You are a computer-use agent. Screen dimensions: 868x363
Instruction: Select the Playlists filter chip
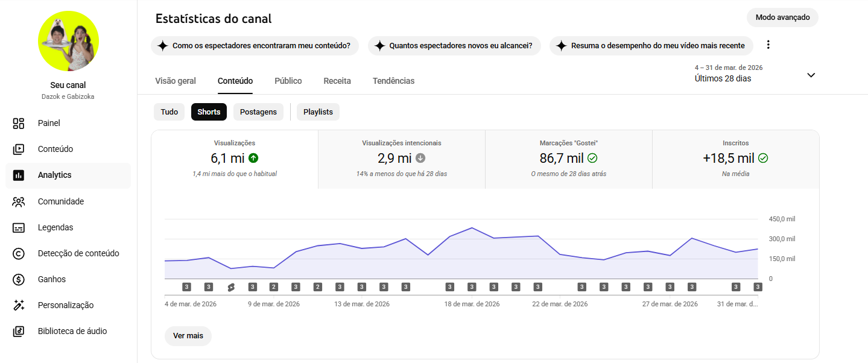coord(318,112)
